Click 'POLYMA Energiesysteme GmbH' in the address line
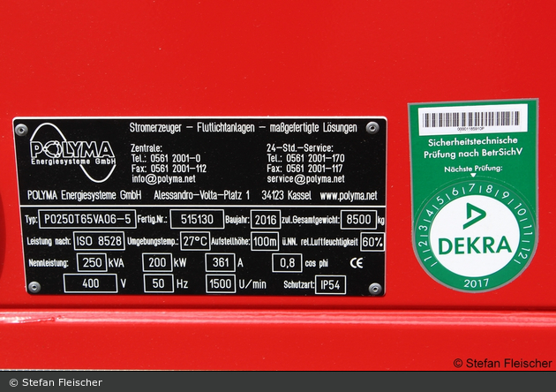Viewport: 556px width, 392px height. 84,195
